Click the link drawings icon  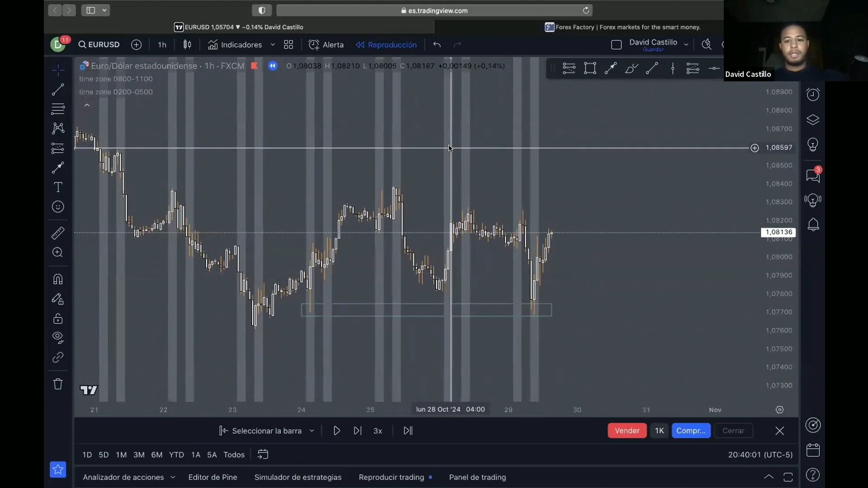[x=58, y=357]
